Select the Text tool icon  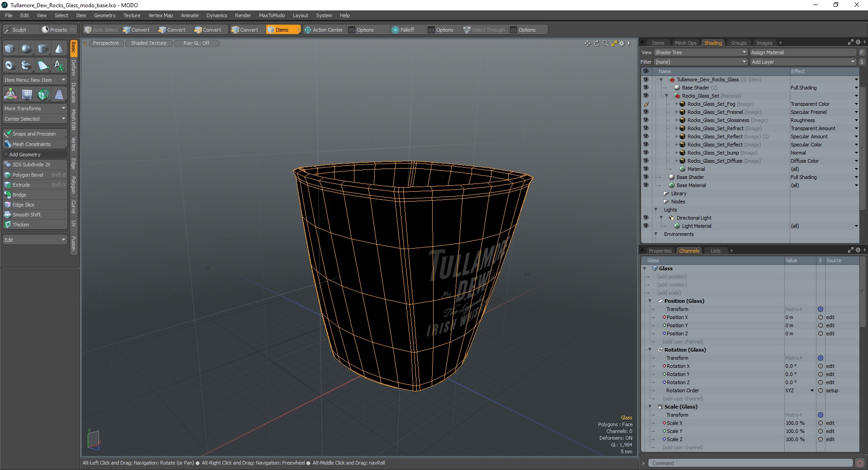click(59, 66)
